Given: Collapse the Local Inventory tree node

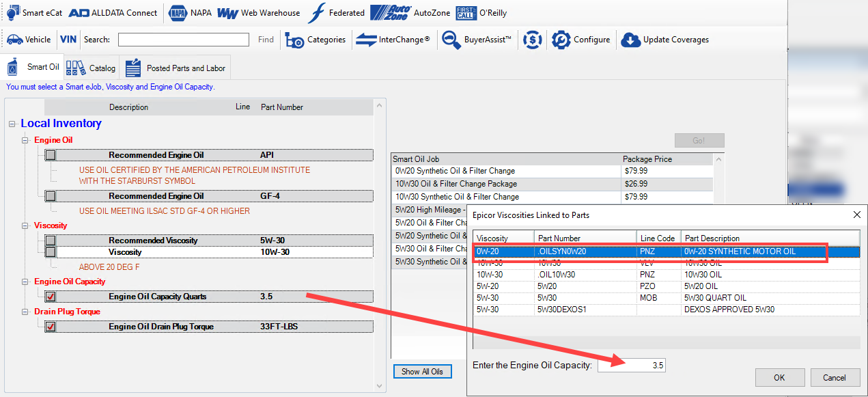Looking at the screenshot, I should [12, 124].
